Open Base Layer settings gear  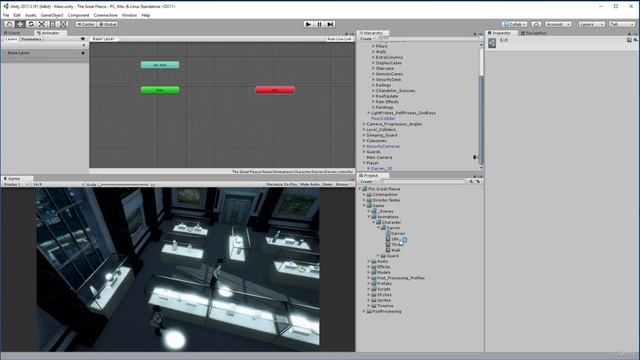coord(83,53)
